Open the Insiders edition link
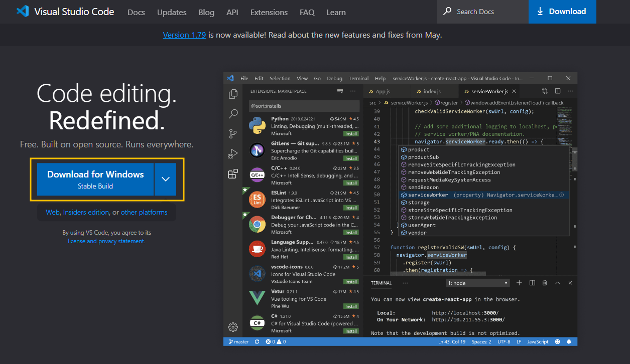Viewport: 630px width, 364px height. [86, 212]
